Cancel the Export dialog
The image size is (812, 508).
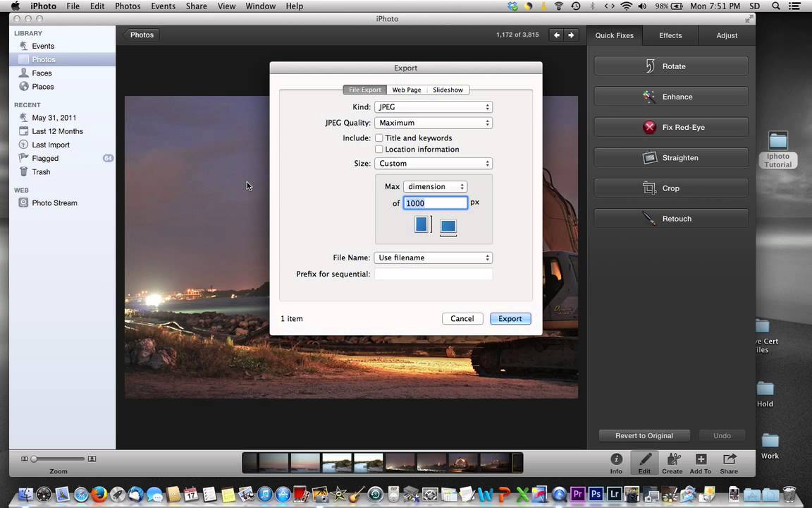462,319
